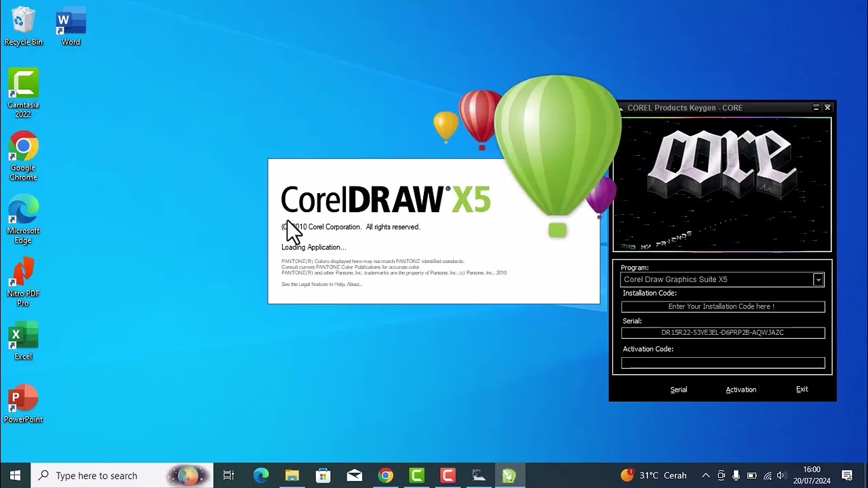The height and width of the screenshot is (488, 868).
Task: Switch to red Camtasia recorder taskbar icon
Action: (448, 475)
